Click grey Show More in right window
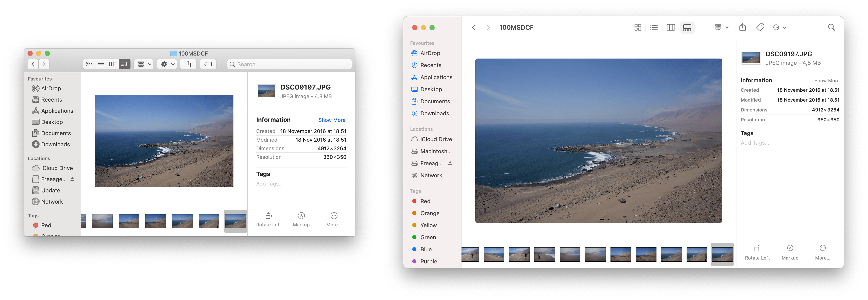Image resolution: width=868 pixels, height=300 pixels. point(827,81)
